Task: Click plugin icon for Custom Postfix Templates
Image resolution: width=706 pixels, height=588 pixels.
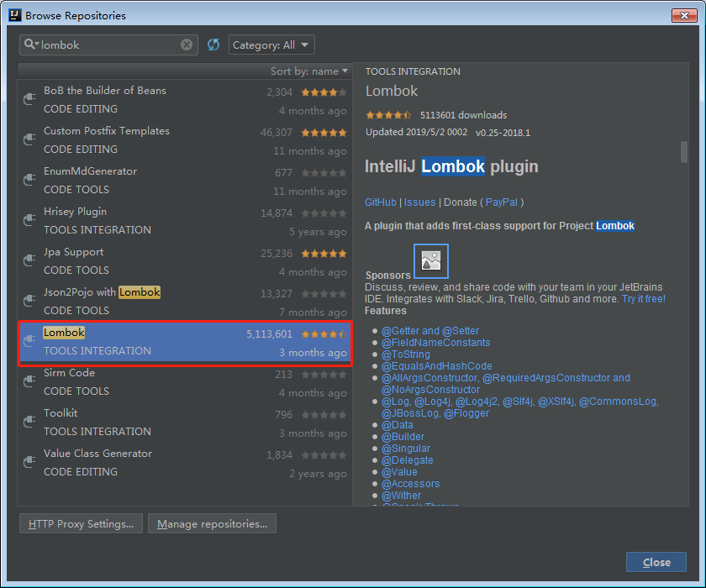Action: click(29, 139)
